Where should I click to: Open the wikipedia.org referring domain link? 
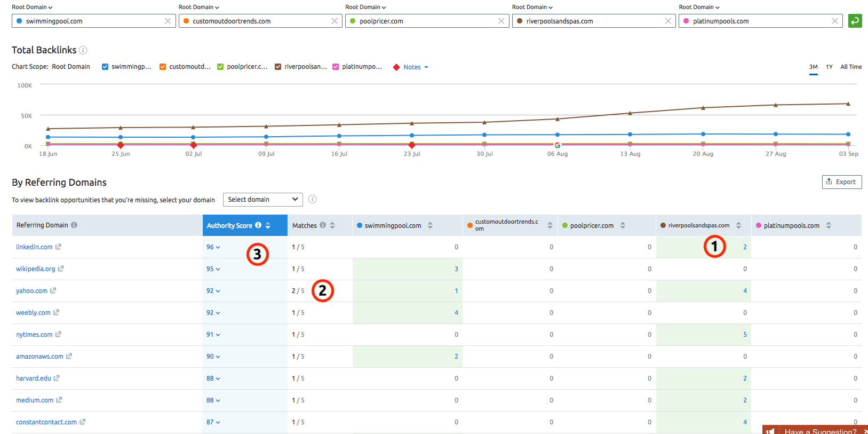(x=35, y=269)
